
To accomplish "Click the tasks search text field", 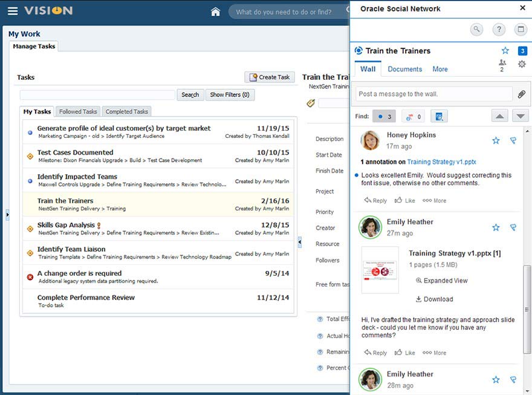I will pos(97,95).
